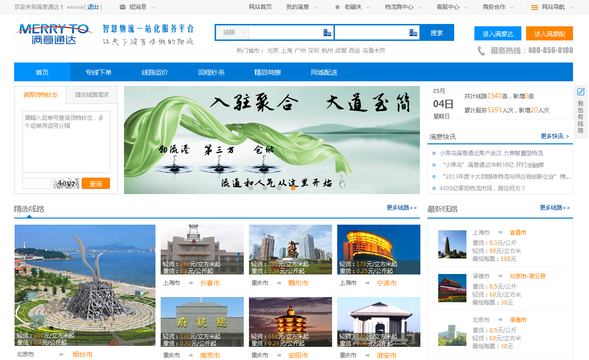Open the 线路 search type dropdown
589x360 pixels.
[x=233, y=33]
